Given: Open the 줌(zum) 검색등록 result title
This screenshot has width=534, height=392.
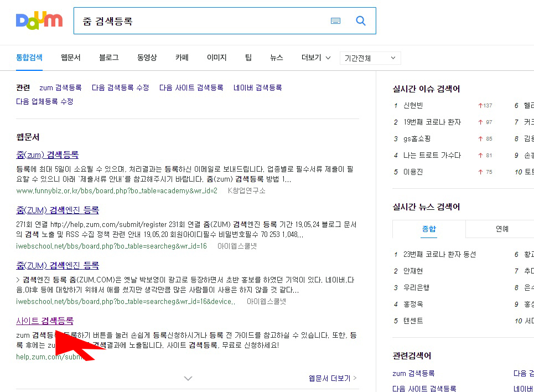Looking at the screenshot, I should [x=48, y=155].
